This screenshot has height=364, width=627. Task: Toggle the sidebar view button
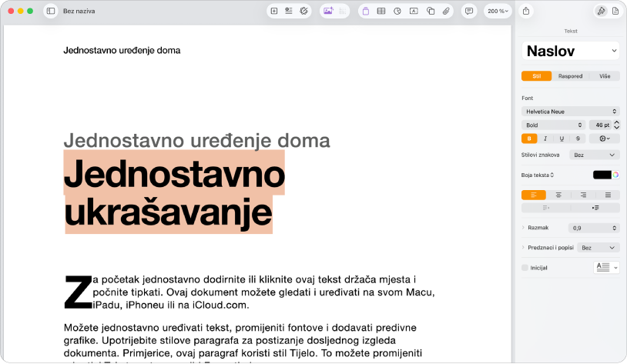[x=51, y=12]
